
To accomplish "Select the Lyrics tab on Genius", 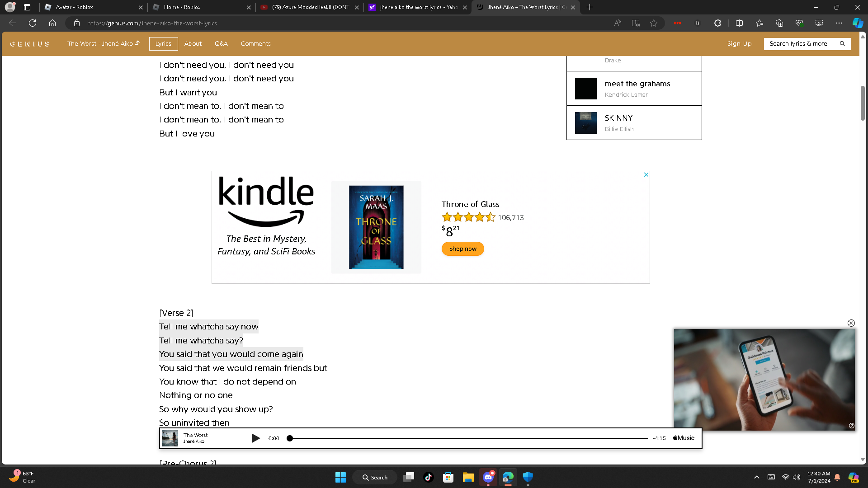I will pos(163,44).
